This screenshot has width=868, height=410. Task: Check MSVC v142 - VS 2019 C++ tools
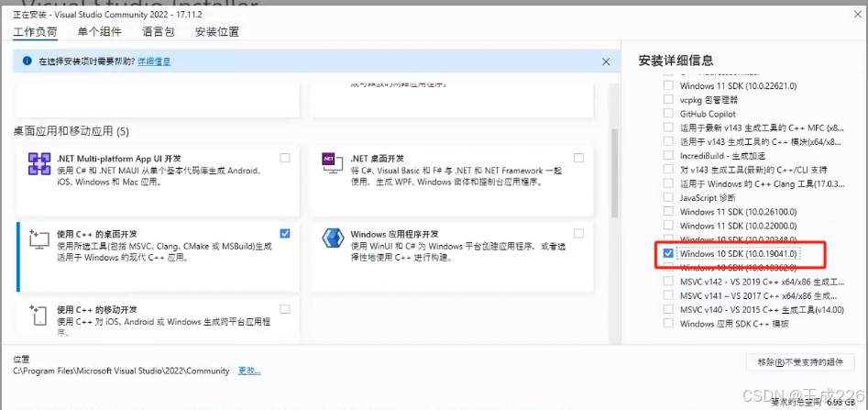point(669,281)
